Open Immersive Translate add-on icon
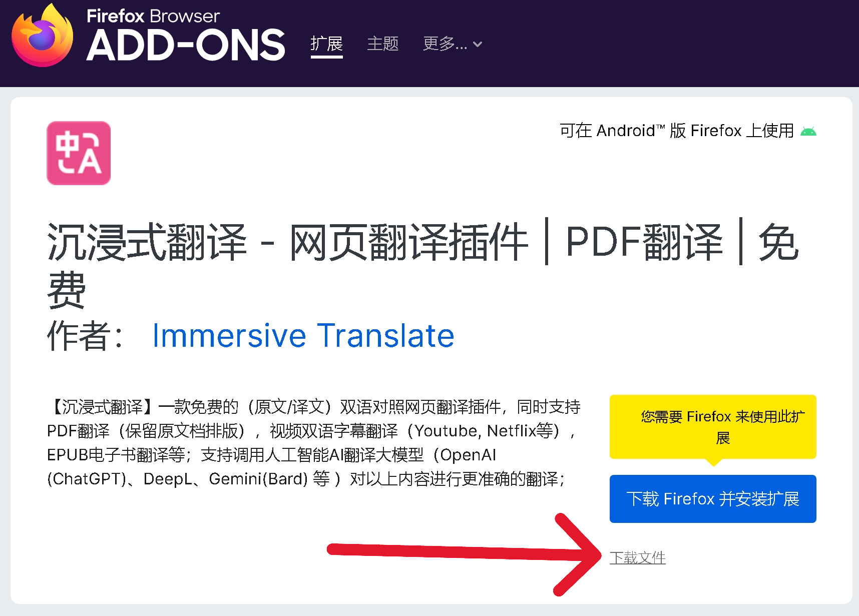 [78, 153]
